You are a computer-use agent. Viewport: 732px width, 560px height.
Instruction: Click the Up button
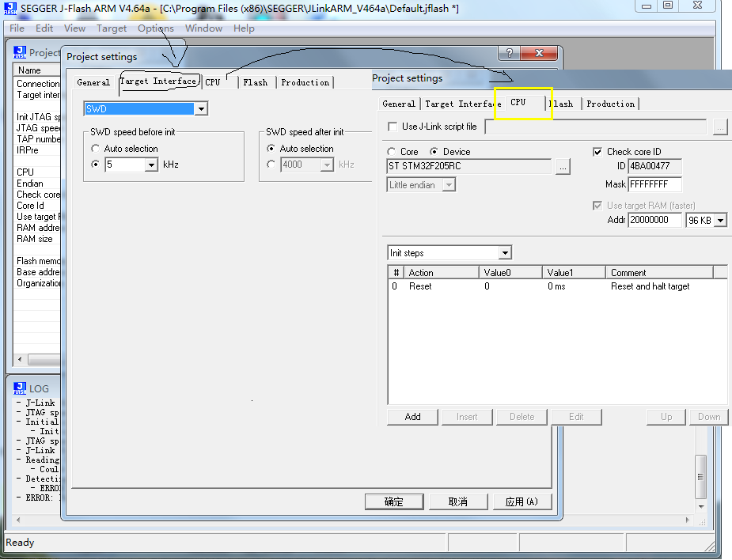[x=666, y=417]
